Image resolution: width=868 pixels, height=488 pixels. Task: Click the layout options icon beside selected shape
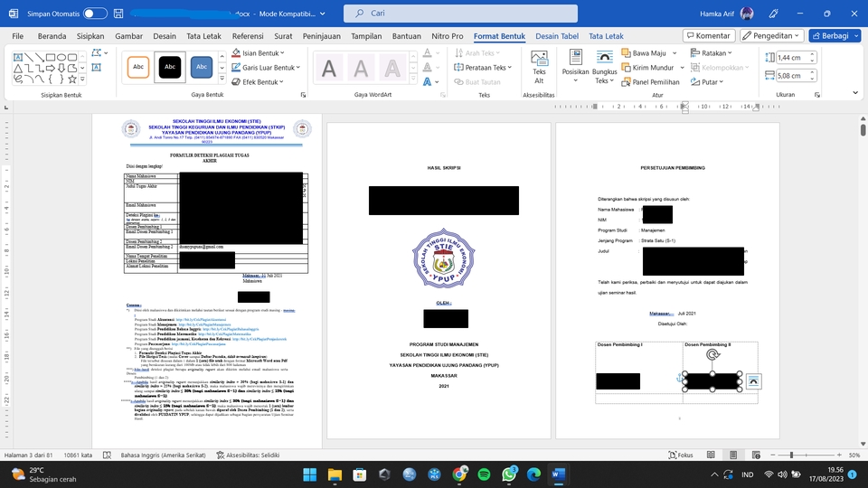753,381
